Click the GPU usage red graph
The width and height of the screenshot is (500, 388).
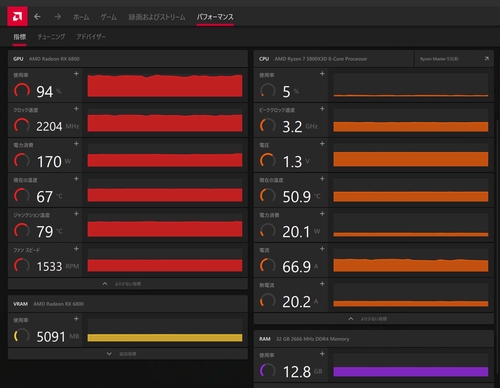coord(165,85)
